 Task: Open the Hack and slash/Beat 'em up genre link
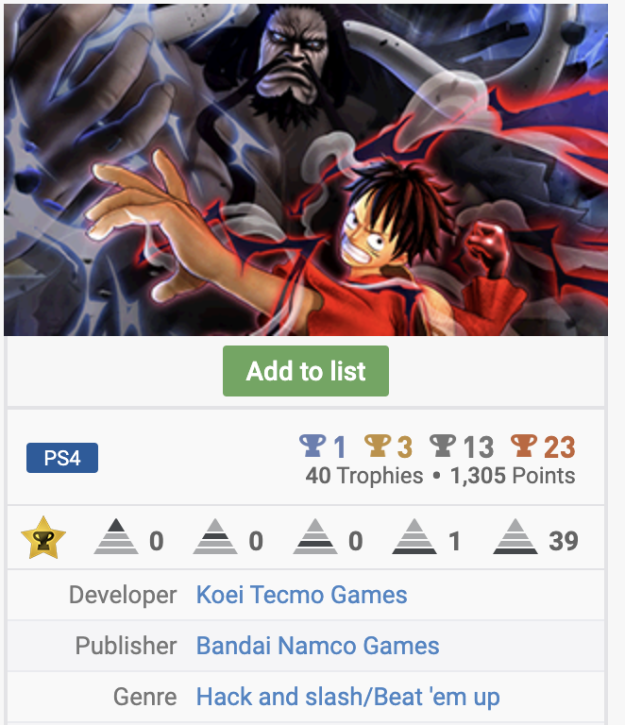click(x=348, y=697)
